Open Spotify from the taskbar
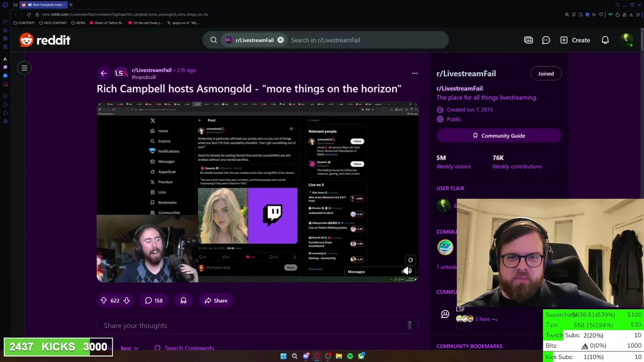This screenshot has width=644, height=362. click(350, 356)
